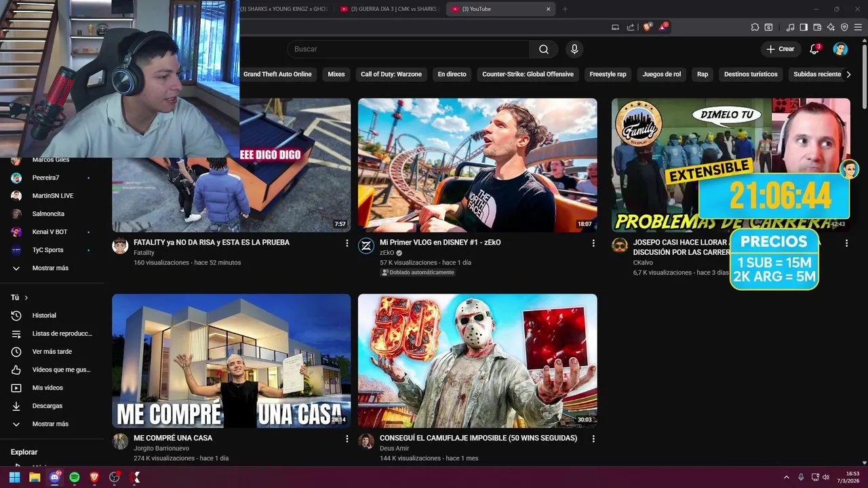
Task: Open options menu for CONSEGUÍ EL CAMUFLAJE IMPOSIBLE
Action: [593, 439]
